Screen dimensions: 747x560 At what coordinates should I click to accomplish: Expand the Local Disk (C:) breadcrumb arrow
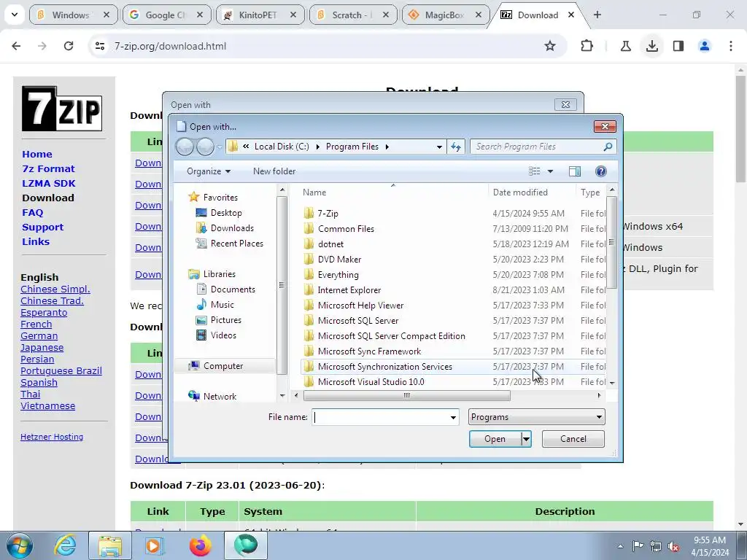click(x=318, y=147)
